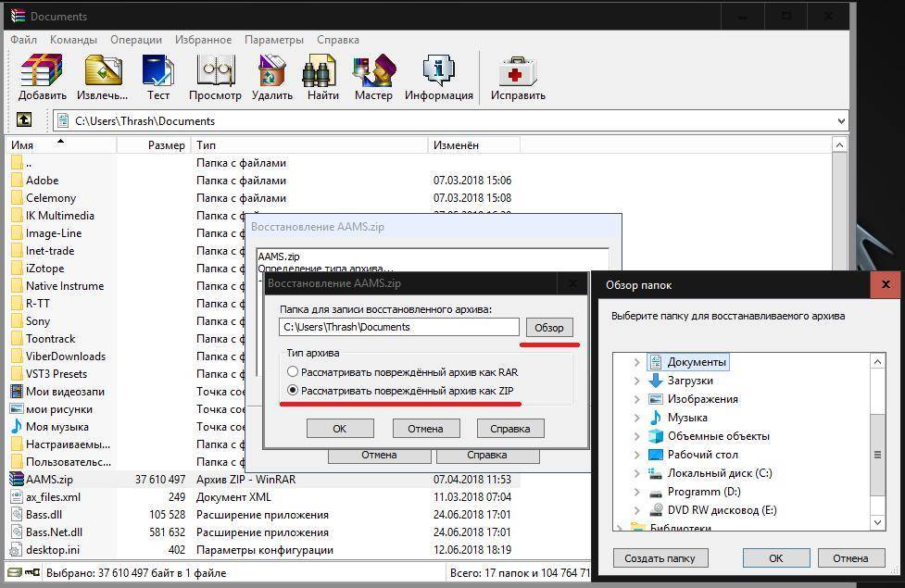The width and height of the screenshot is (905, 588).
Task: Select treat damaged archive as RAR option
Action: [x=293, y=372]
